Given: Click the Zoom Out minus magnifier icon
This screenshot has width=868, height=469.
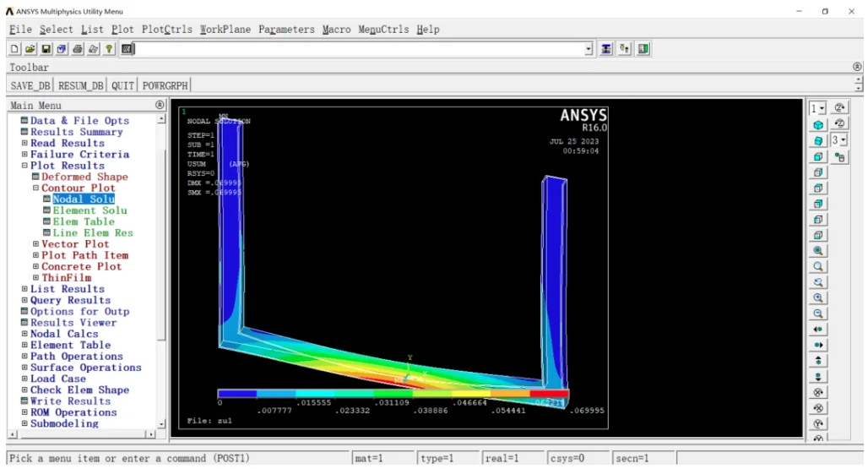Looking at the screenshot, I should click(x=818, y=314).
